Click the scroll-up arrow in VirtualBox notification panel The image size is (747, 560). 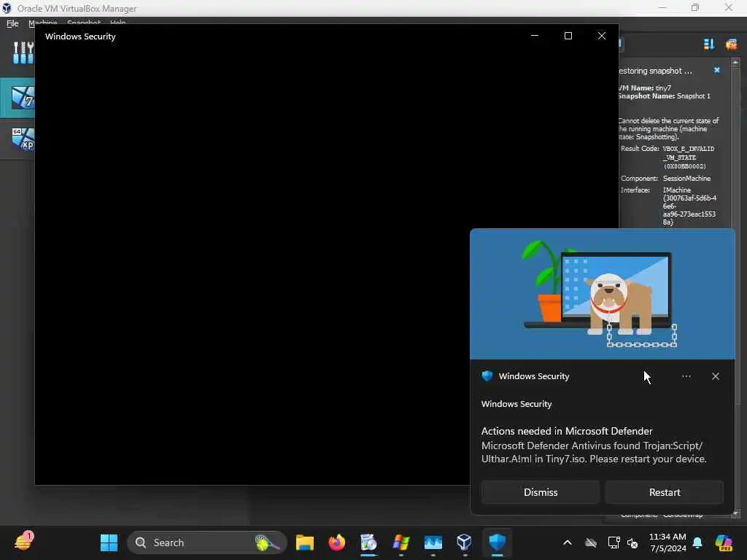coord(735,62)
